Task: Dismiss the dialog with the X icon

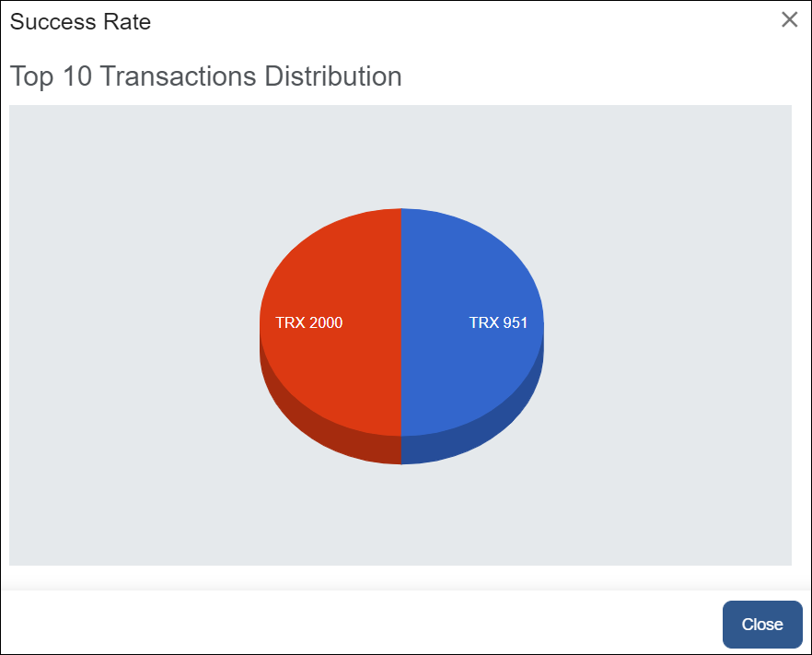Action: [789, 20]
